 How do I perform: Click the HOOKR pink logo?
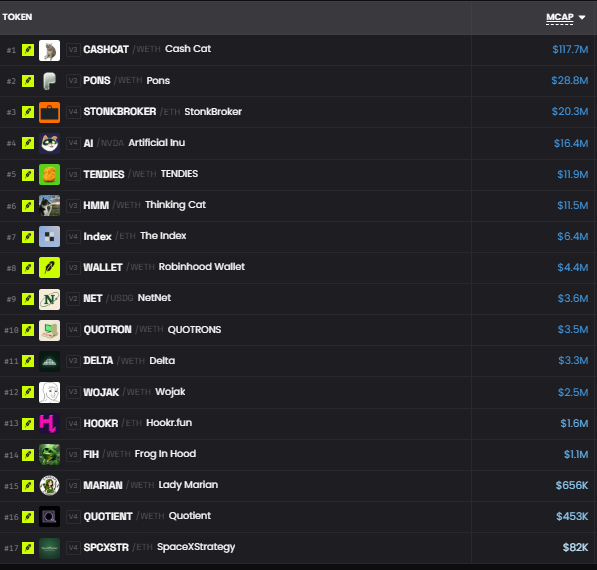49,423
